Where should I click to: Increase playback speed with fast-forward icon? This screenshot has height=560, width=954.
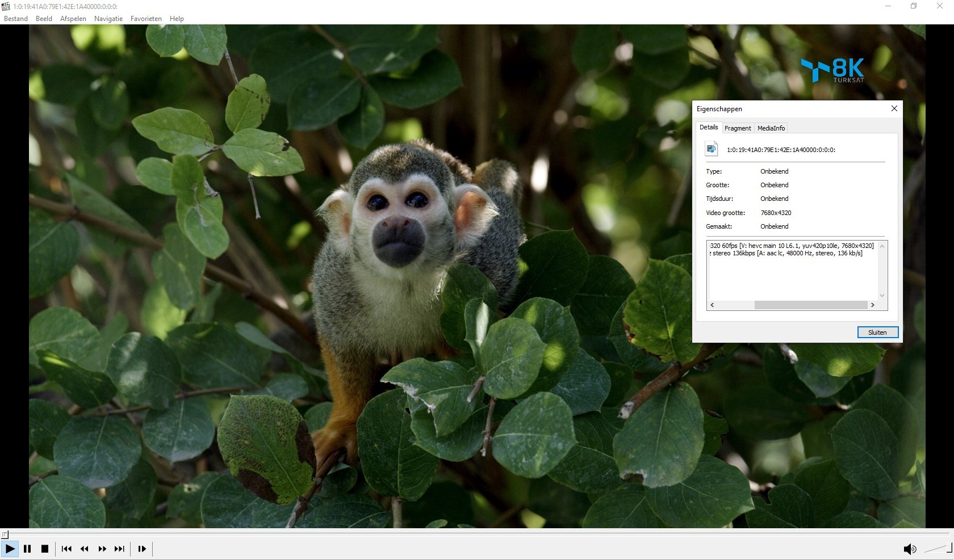(102, 549)
